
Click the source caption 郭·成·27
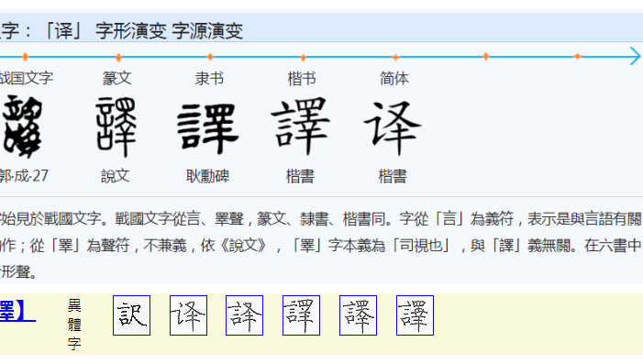click(24, 176)
